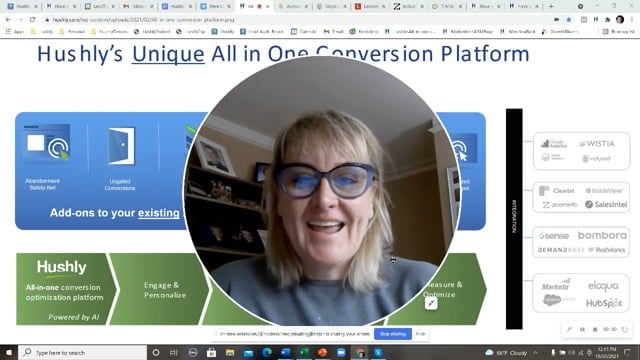Viewport: 640px width, 360px height.
Task: Open Microsoft Edge from taskbar
Action: [267, 352]
